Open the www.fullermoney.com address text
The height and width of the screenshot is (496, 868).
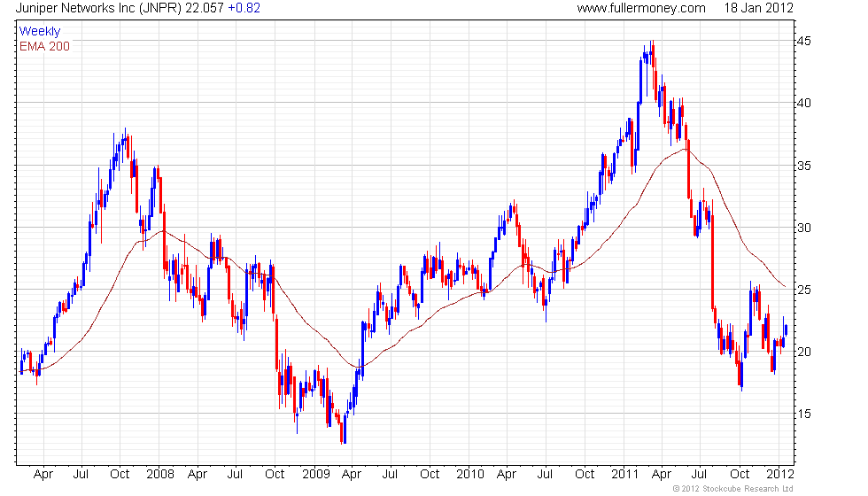point(641,8)
